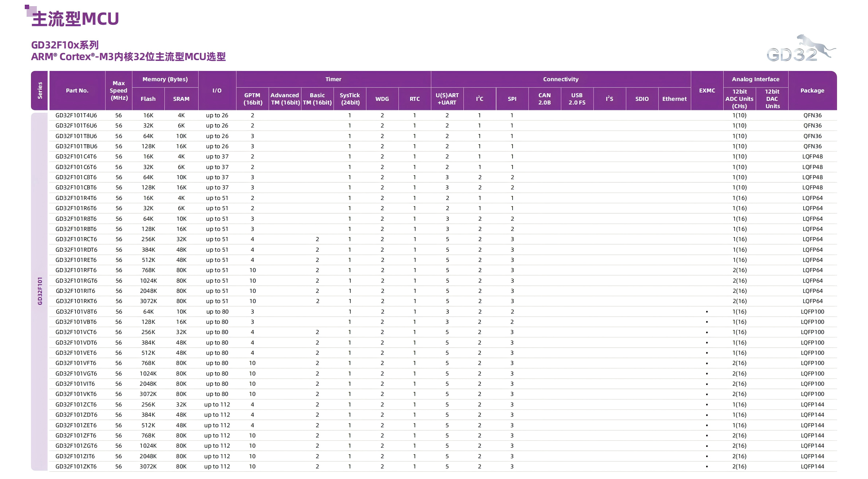Click the Connectivity group header
This screenshot has width=868, height=479.
[x=560, y=79]
